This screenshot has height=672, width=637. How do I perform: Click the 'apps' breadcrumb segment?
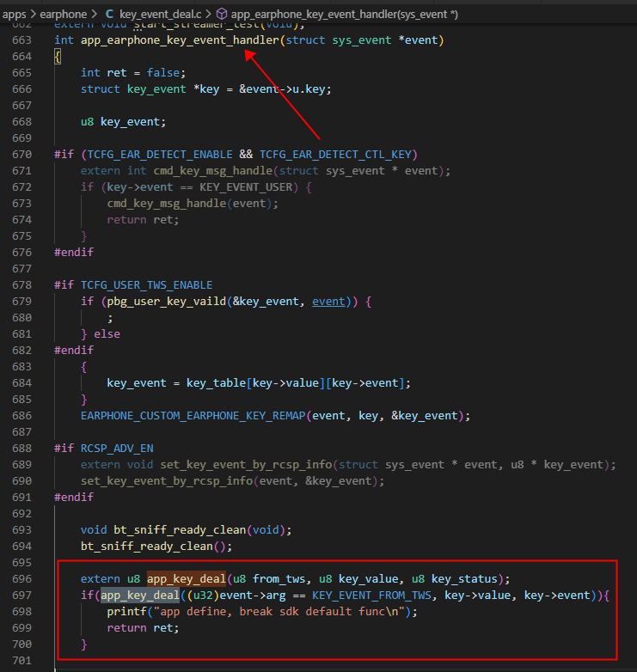click(14, 15)
